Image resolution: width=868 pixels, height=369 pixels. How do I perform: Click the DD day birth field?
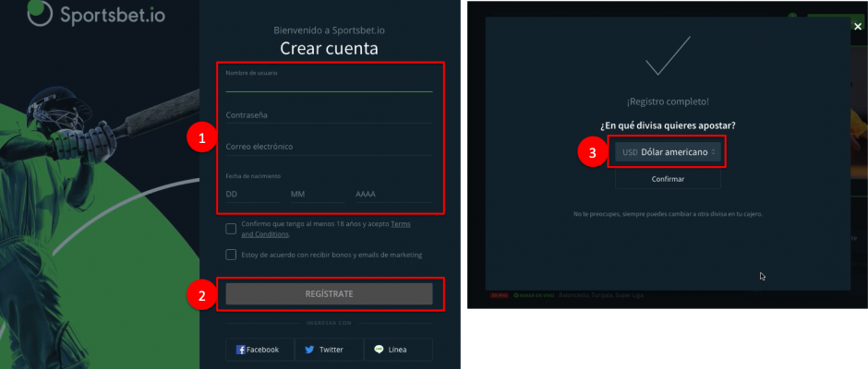click(x=253, y=194)
